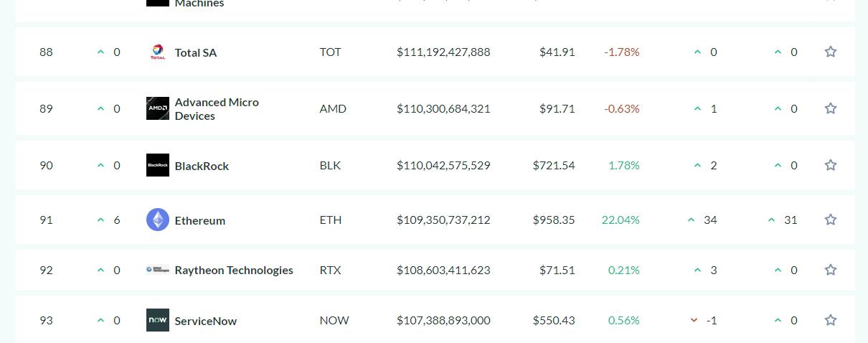Go to Raytheon Technologies page
This screenshot has width=868, height=343.
click(x=234, y=271)
